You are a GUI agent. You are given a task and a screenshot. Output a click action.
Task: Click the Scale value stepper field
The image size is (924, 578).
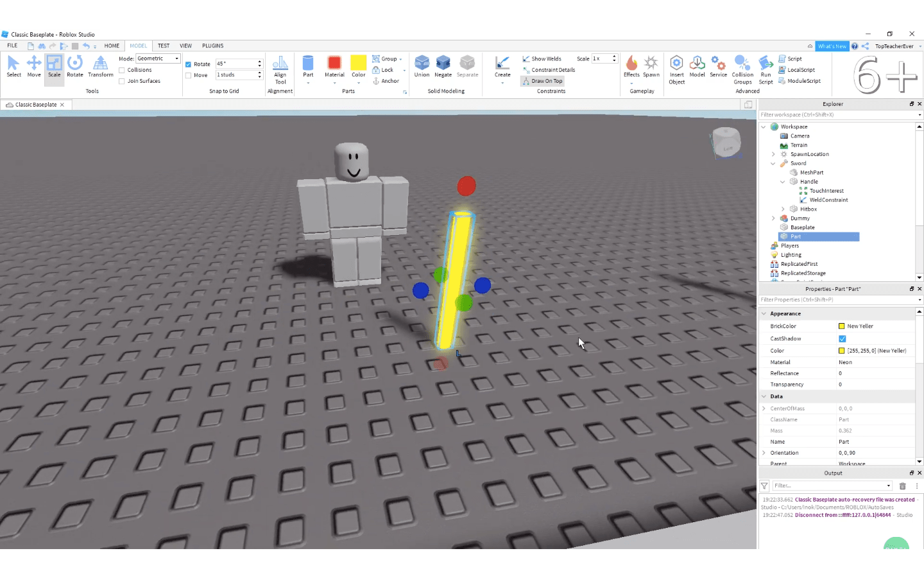point(604,58)
